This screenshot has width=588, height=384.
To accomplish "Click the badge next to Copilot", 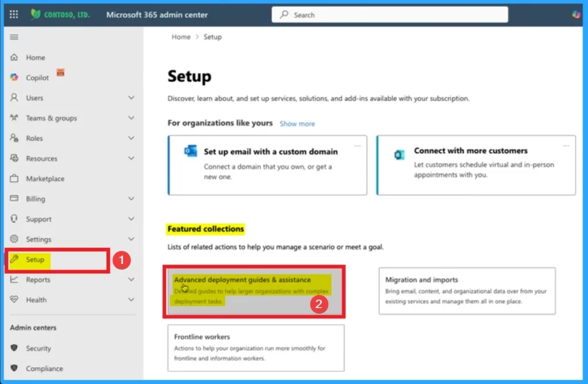I will coord(60,72).
